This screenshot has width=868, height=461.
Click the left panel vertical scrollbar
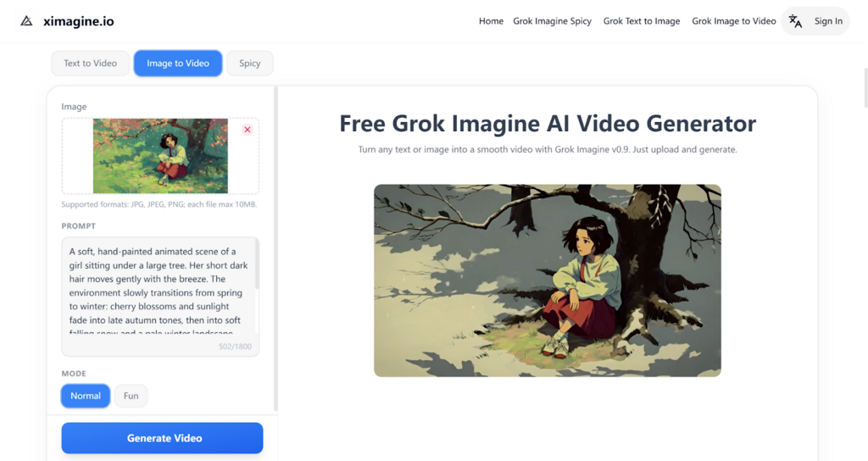coord(275,248)
